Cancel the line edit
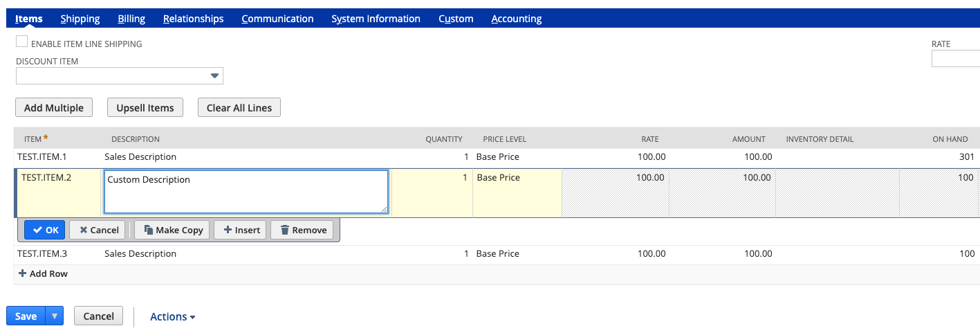This screenshot has height=335, width=980. click(99, 230)
